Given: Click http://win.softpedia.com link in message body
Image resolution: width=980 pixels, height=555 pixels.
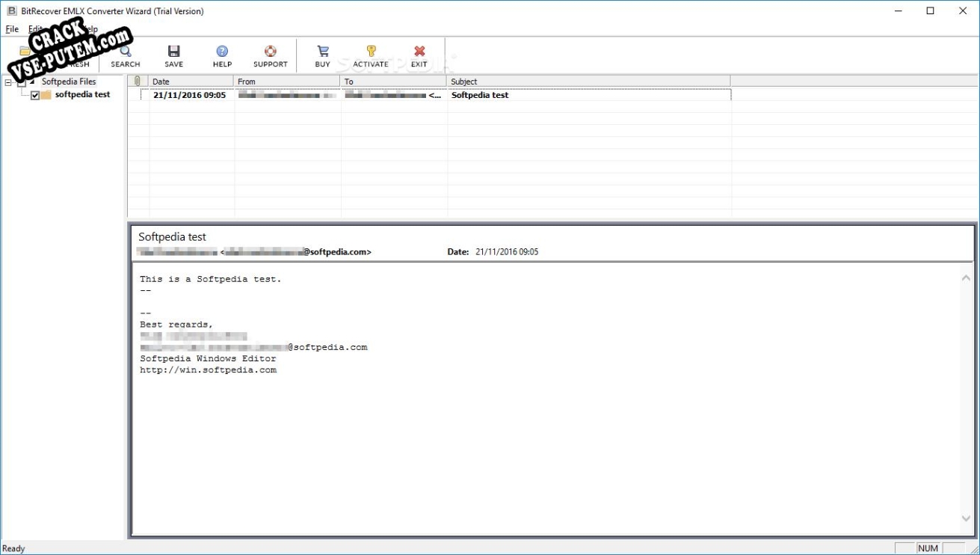Looking at the screenshot, I should [x=208, y=370].
